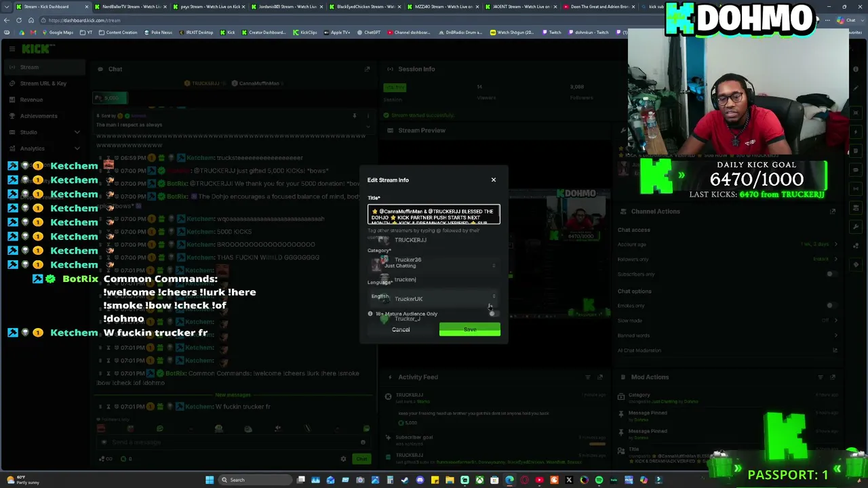Click the Stream broadcast icon in the sidebar
Viewport: 868px width, 488px height.
point(12,67)
